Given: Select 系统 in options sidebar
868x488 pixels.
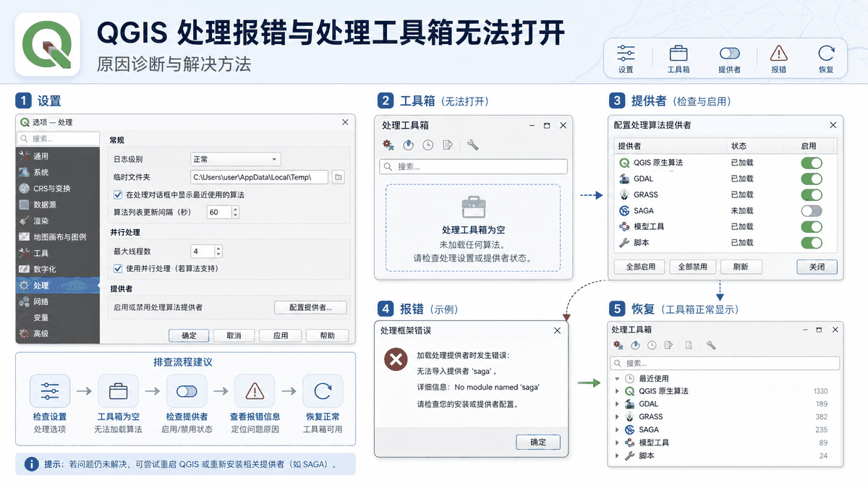Looking at the screenshot, I should [x=58, y=173].
